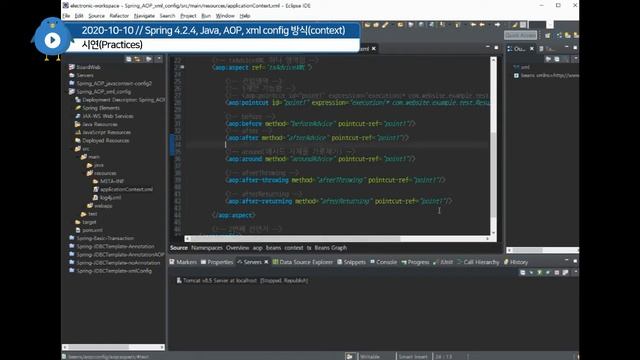Viewport: 640px width, 360px height.
Task: Close the applicationContext.xml editor tab
Action: click(373, 49)
